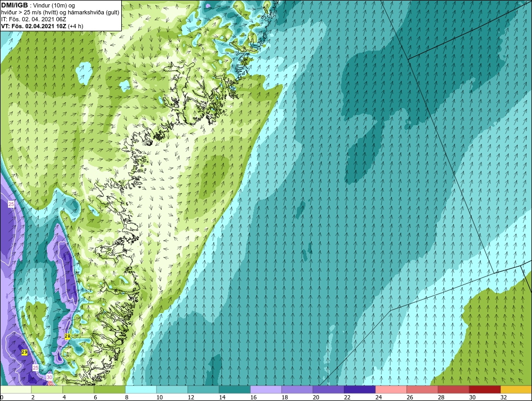Image resolution: width=532 pixels, height=401 pixels.
Task: Click the 'VT: Fös. 02.04.2021 10Z (+4 h)' line
Action: (x=42, y=26)
